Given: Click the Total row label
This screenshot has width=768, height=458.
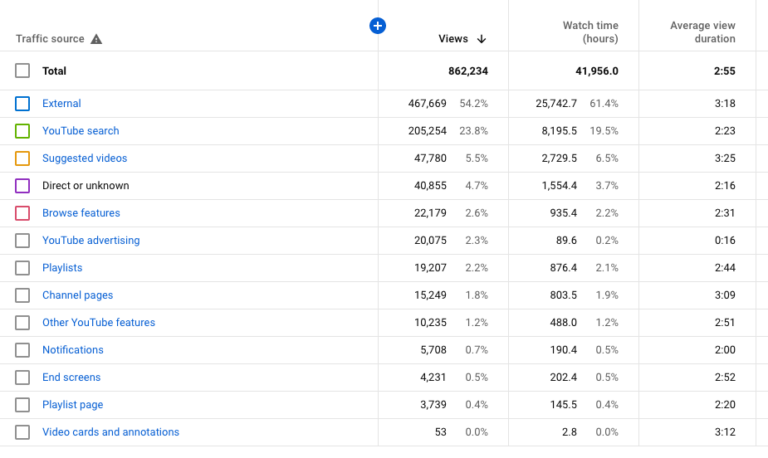Looking at the screenshot, I should click(x=54, y=71).
